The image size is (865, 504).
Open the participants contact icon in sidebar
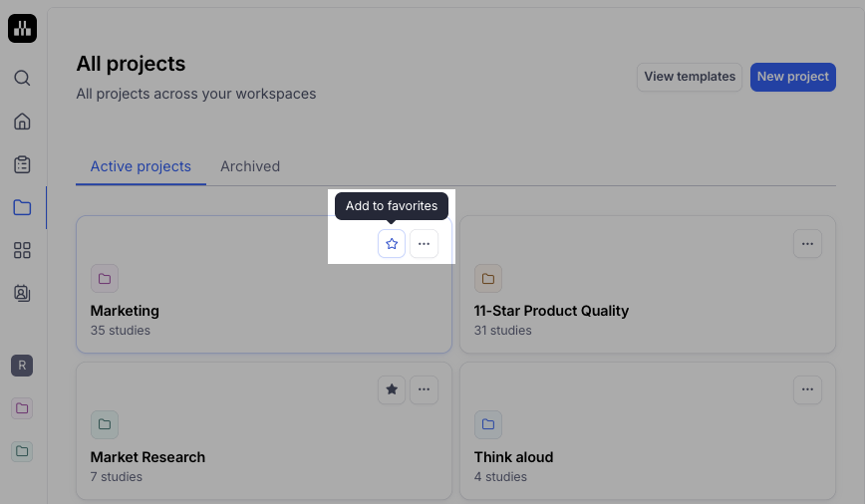pyautogui.click(x=22, y=294)
